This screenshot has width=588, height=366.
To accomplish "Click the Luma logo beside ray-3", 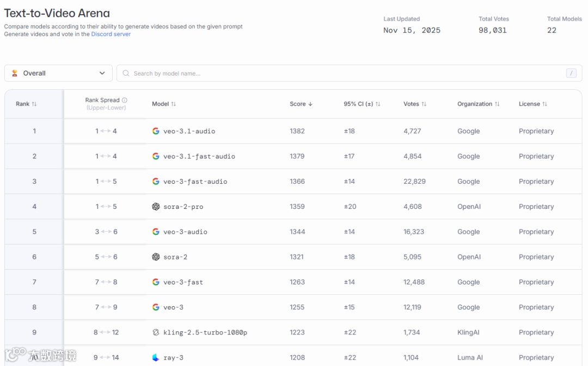I will click(156, 357).
